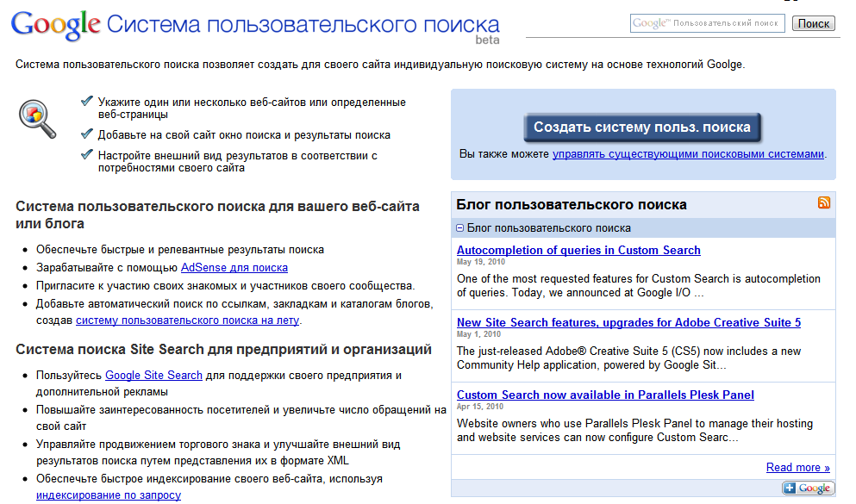Click the May 1, 2010 post date
Image resolution: width=856 pixels, height=504 pixels.
pyautogui.click(x=478, y=334)
